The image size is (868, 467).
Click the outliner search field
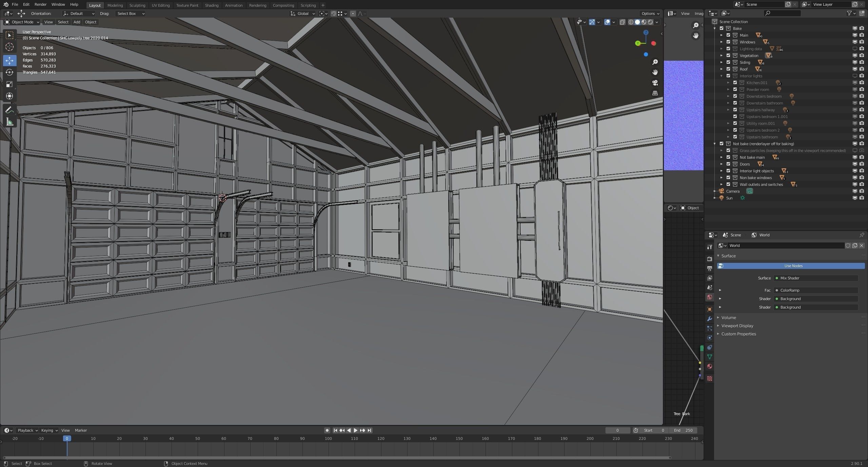point(782,13)
